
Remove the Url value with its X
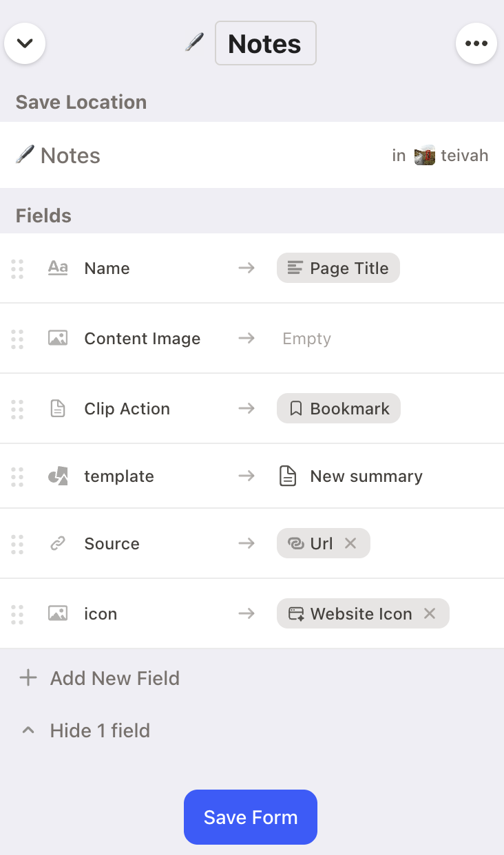click(x=350, y=543)
